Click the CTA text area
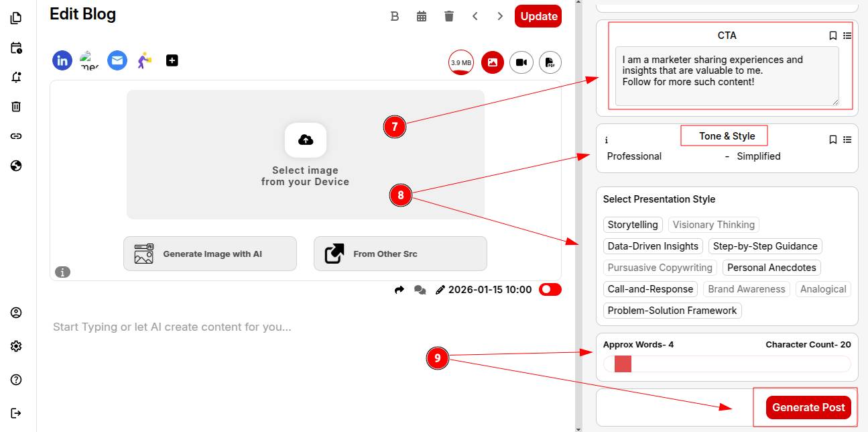This screenshot has height=432, width=868. (727, 76)
